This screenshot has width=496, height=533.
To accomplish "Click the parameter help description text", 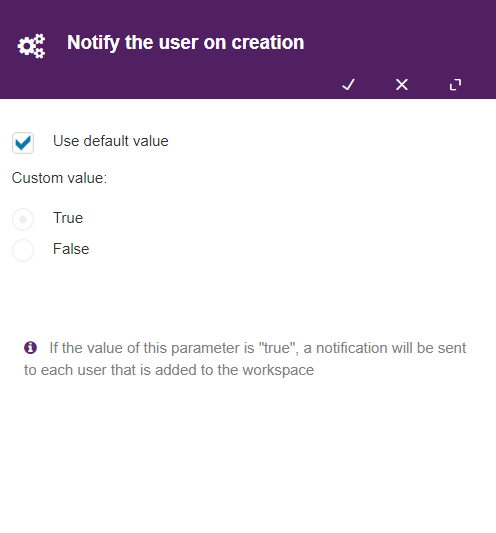I will pyautogui.click(x=245, y=359).
